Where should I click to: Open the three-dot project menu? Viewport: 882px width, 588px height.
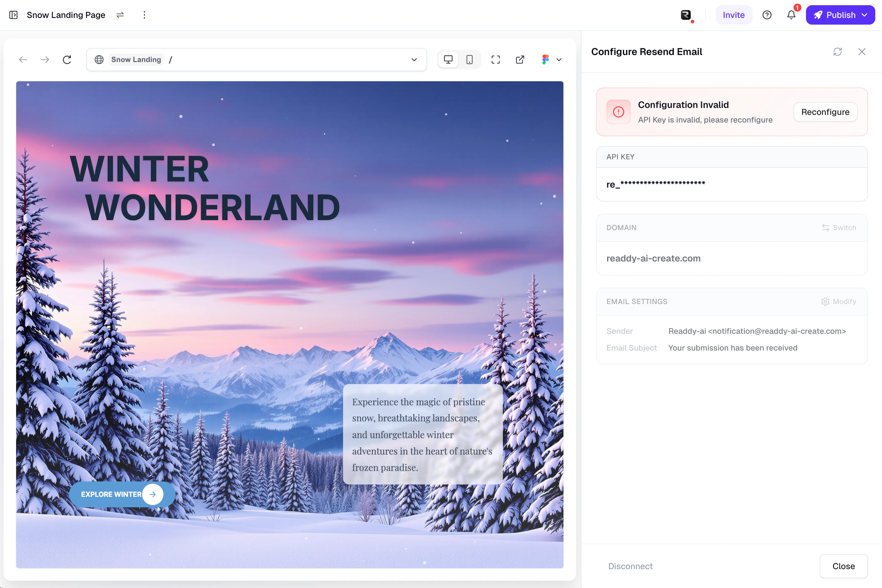(x=144, y=15)
